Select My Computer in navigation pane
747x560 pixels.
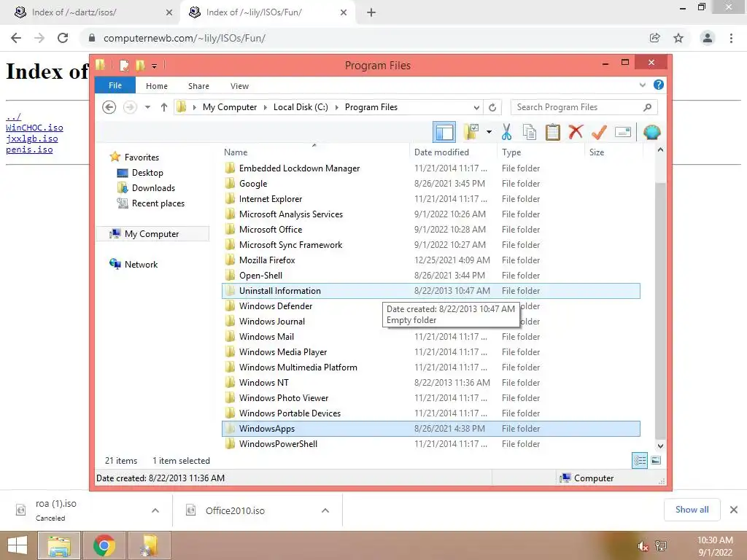[152, 234]
